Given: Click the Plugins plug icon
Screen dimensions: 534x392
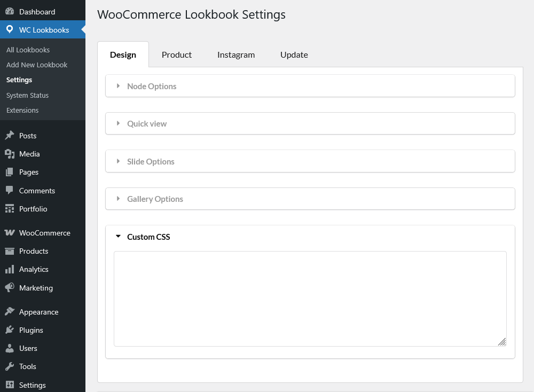Looking at the screenshot, I should click(10, 330).
